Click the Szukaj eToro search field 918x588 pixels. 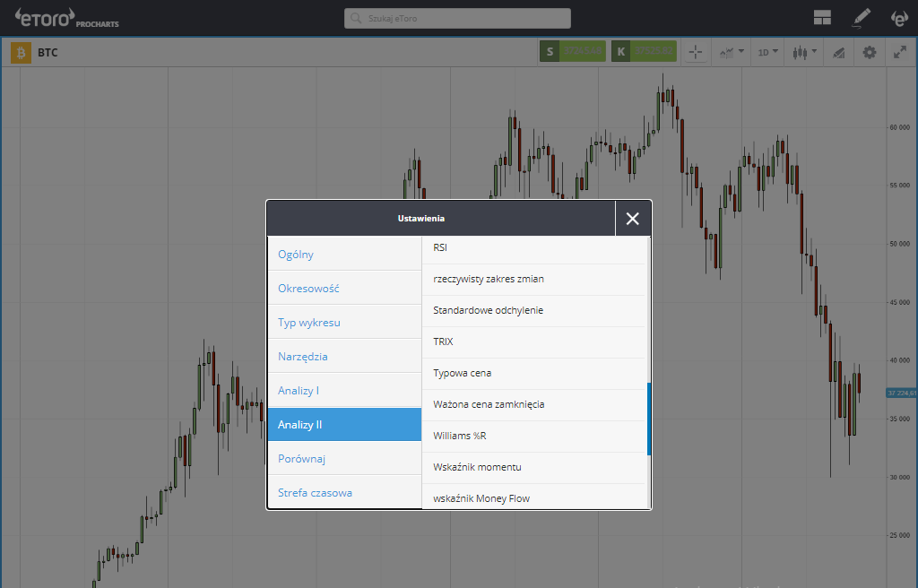coord(458,18)
